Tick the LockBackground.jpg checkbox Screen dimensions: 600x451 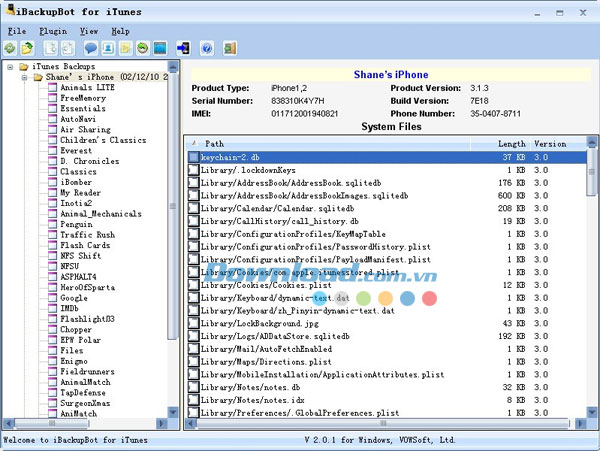coord(194,323)
